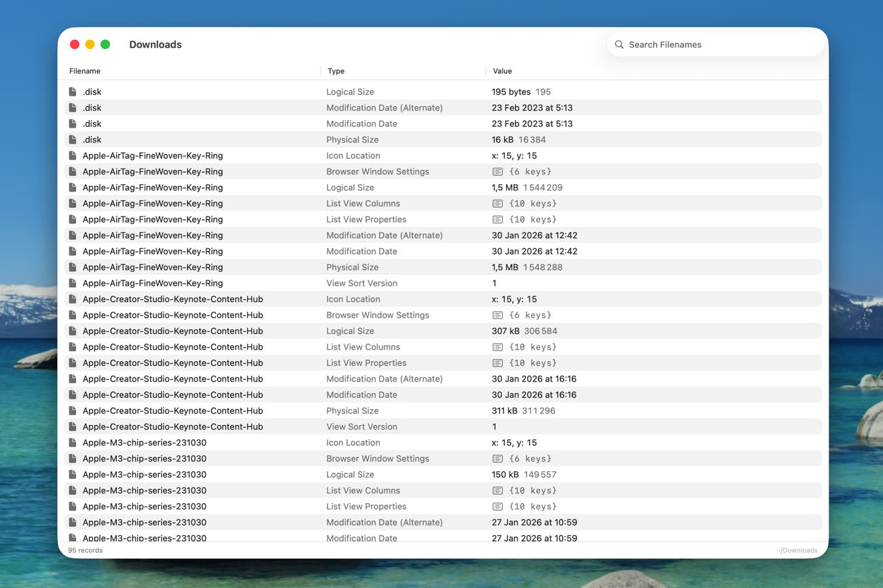883x588 pixels.
Task: Click dictionary icon in AirTag List View Columns row
Action: (x=497, y=204)
